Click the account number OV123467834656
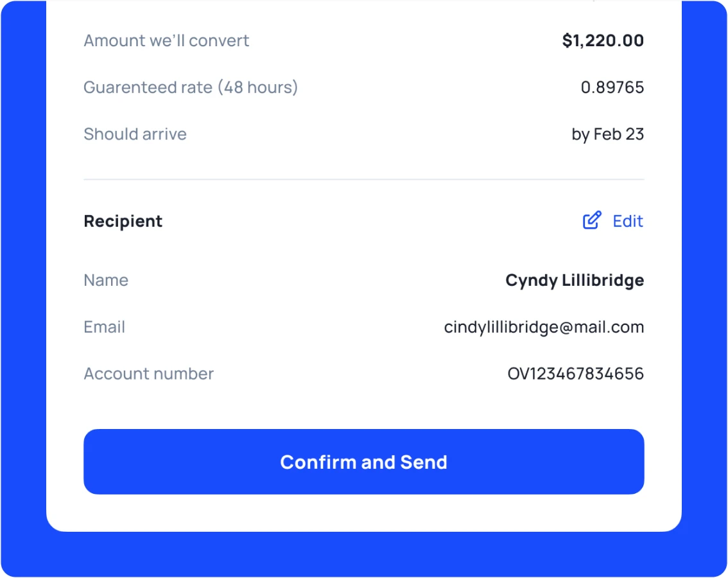728x578 pixels. pos(575,374)
